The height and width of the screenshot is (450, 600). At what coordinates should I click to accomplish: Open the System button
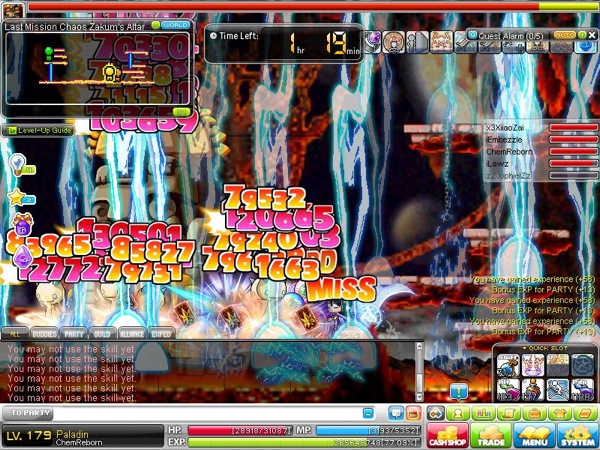point(577,435)
